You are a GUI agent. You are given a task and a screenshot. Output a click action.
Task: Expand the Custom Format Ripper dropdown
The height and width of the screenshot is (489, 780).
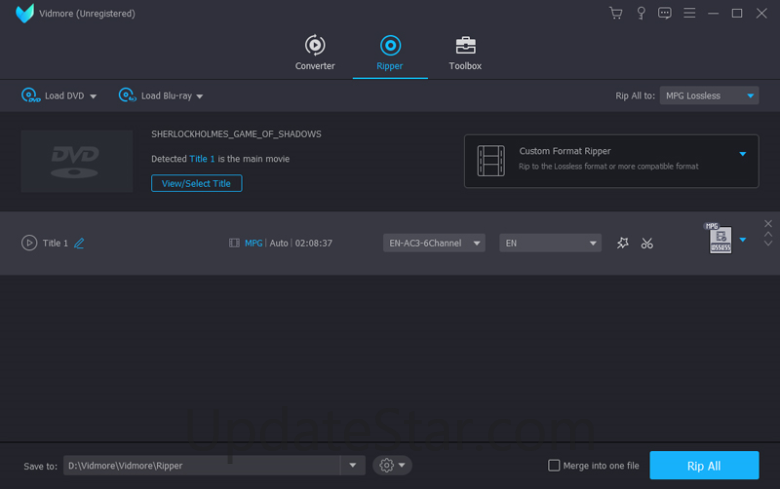(x=743, y=154)
